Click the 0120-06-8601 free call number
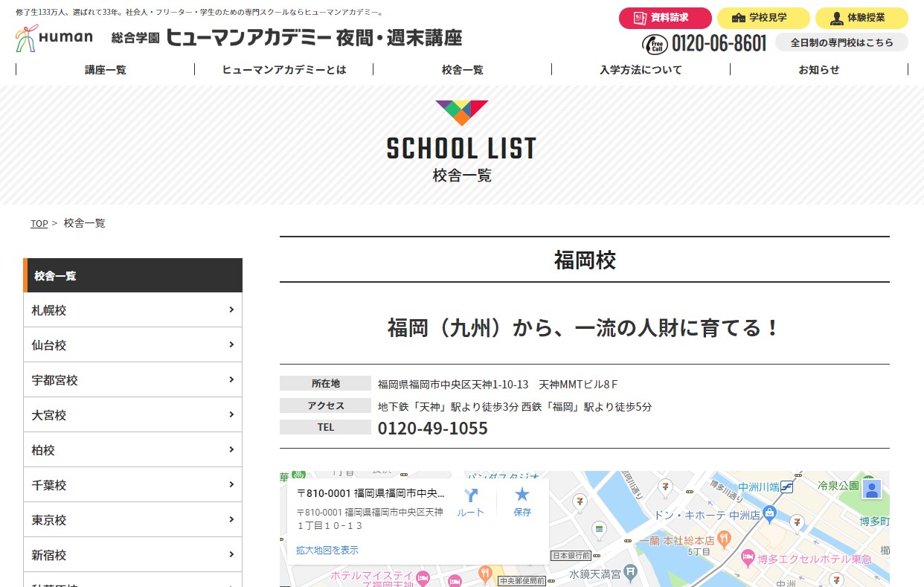 (718, 44)
